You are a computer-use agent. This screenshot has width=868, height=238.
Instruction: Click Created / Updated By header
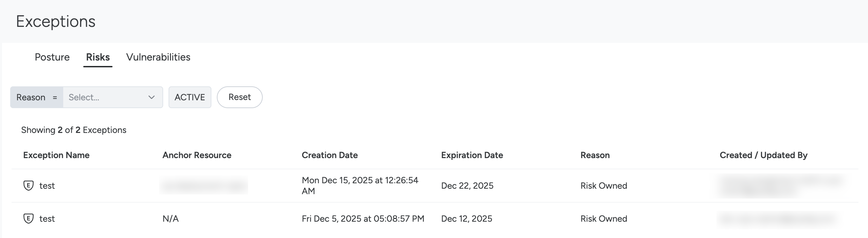click(763, 155)
